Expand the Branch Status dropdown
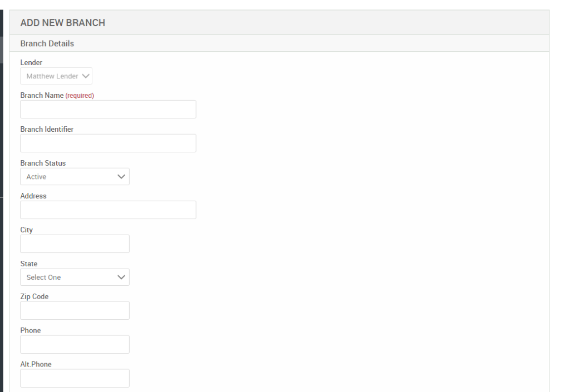Image resolution: width=570 pixels, height=392 pixels. point(75,176)
